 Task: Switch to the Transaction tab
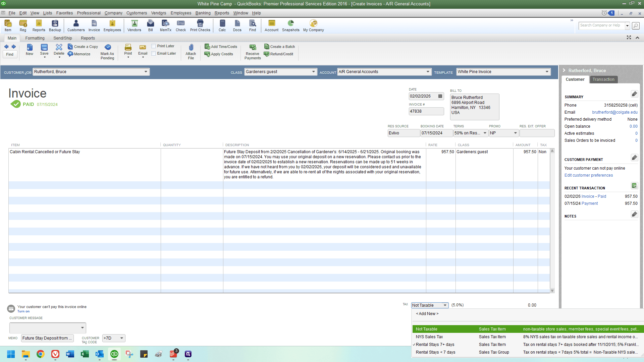click(603, 79)
